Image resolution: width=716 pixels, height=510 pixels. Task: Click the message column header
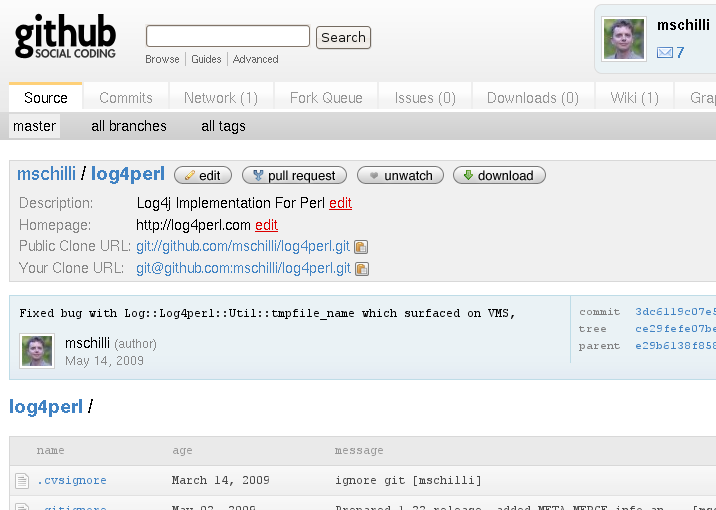(x=359, y=451)
